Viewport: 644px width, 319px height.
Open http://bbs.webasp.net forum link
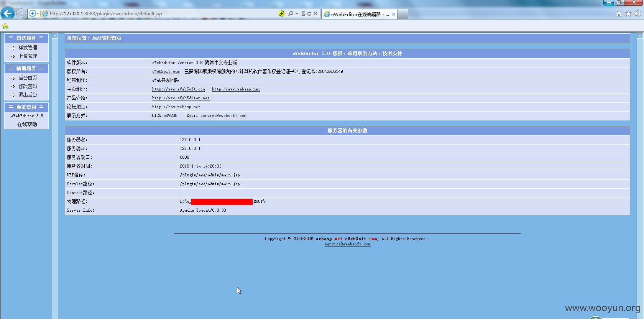coord(176,107)
